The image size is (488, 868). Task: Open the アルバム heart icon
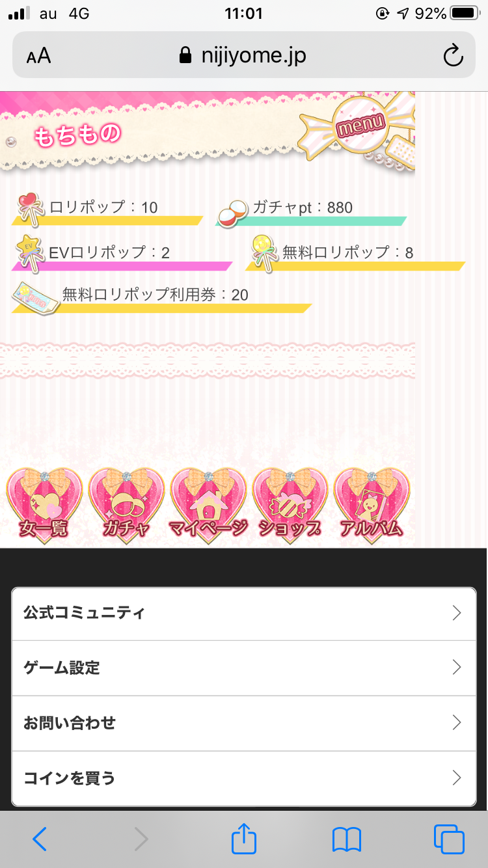[x=372, y=504]
